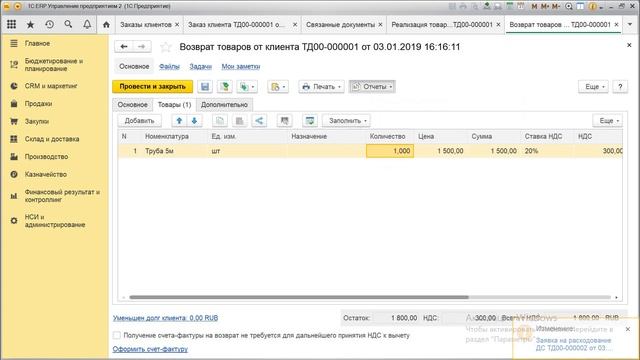The image size is (640, 360).
Task: Open the sections grid menu icon
Action: point(11,24)
